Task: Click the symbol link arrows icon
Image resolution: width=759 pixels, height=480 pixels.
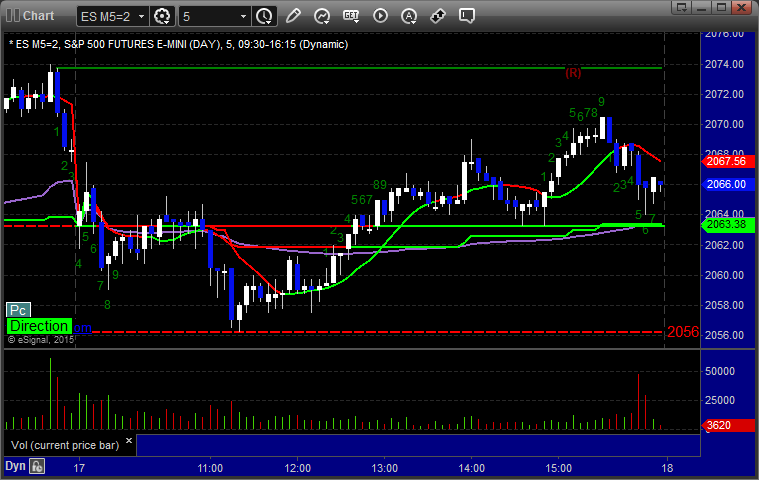Action: click(438, 16)
